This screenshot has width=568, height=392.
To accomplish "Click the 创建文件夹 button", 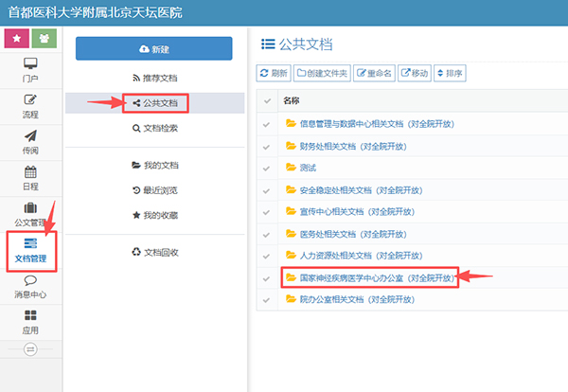I will (x=322, y=73).
